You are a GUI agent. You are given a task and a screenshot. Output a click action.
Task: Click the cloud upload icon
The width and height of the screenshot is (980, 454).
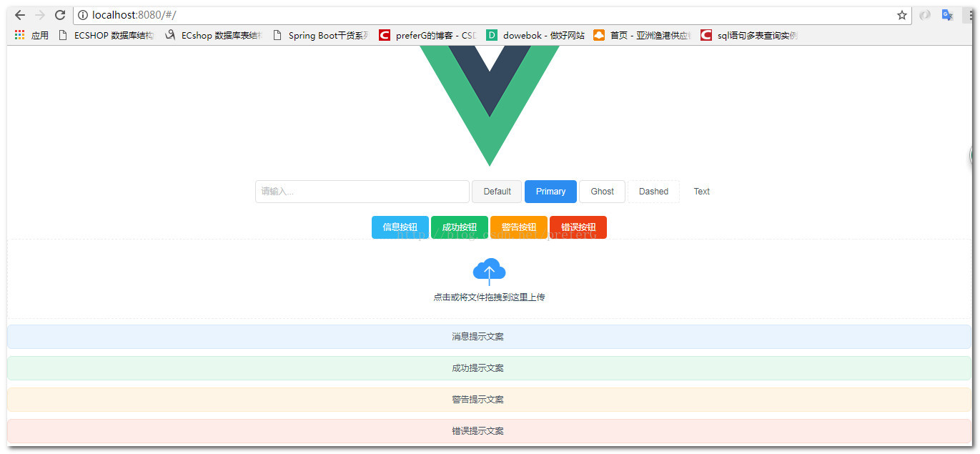point(489,272)
